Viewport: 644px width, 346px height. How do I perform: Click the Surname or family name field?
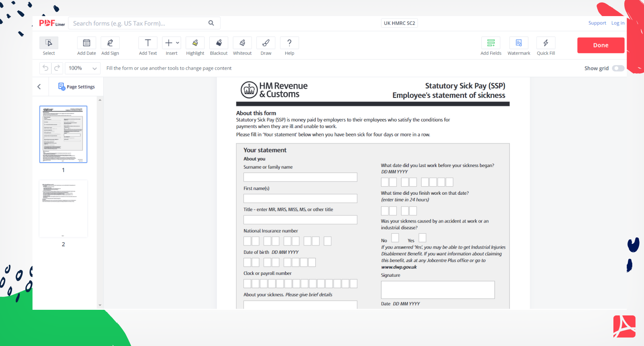coord(300,177)
